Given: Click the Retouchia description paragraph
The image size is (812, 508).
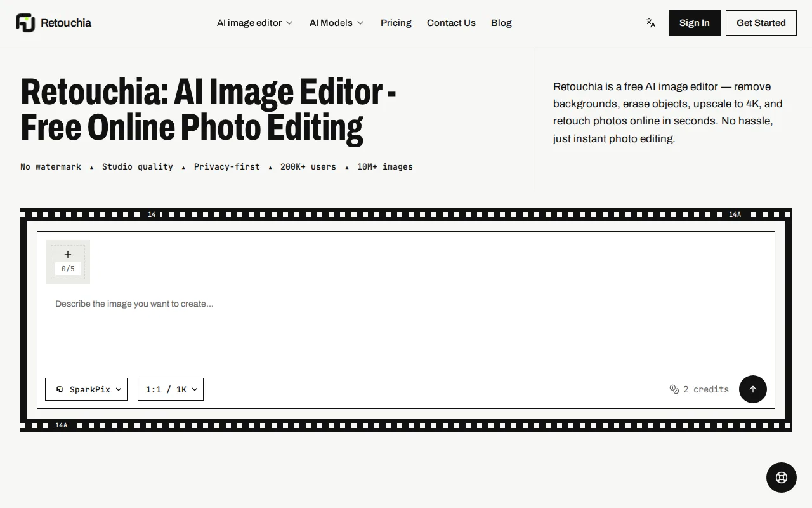Looking at the screenshot, I should tap(668, 112).
